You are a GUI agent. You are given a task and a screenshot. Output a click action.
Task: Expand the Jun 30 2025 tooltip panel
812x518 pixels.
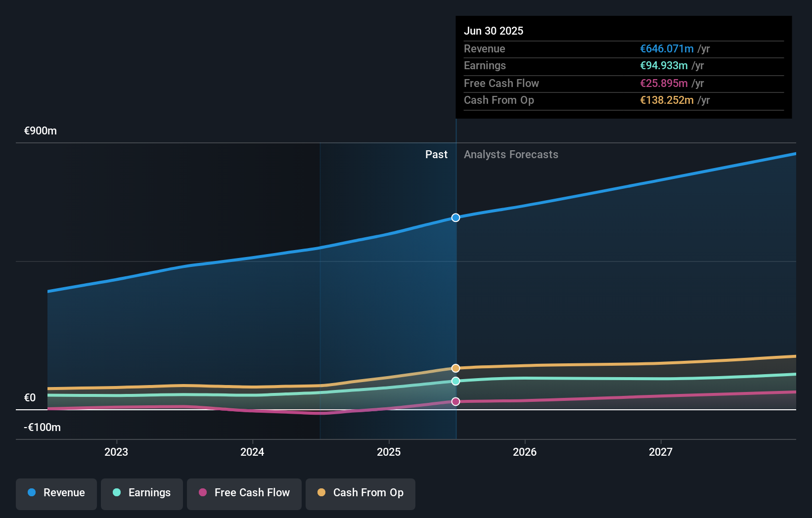[624, 31]
